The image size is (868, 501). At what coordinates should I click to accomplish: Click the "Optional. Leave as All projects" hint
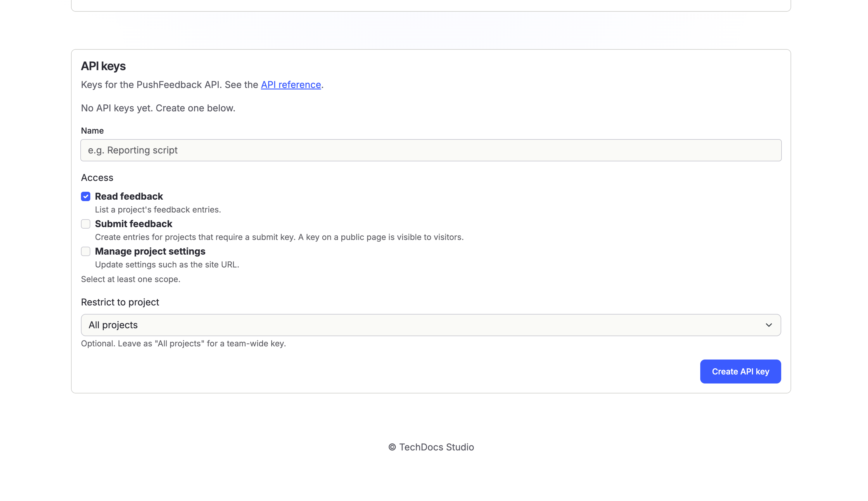point(183,343)
